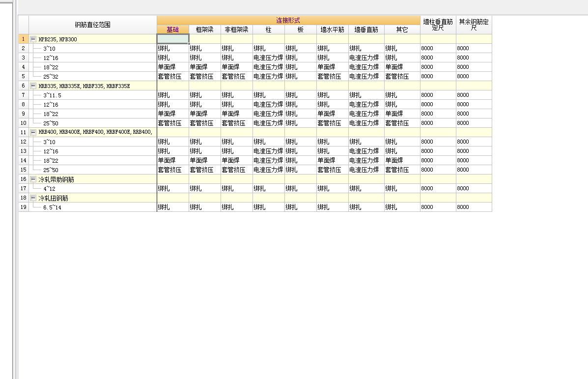Select the 框架梁 column header

click(205, 29)
